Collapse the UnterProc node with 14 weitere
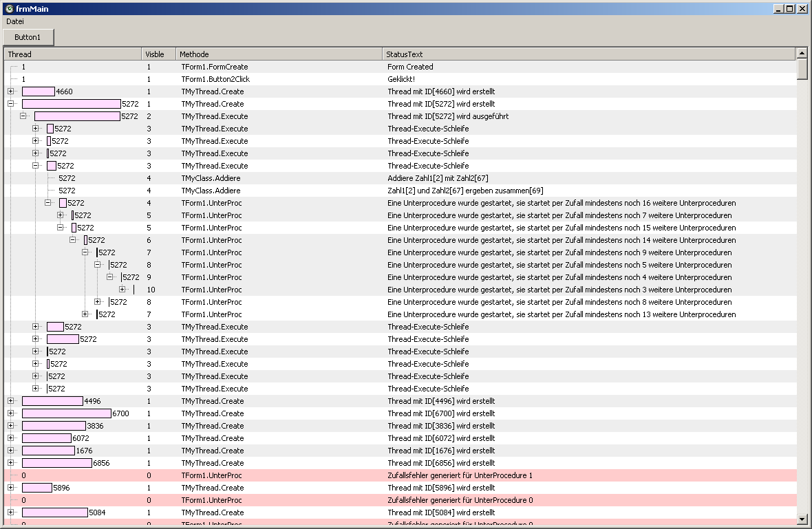 [73, 240]
